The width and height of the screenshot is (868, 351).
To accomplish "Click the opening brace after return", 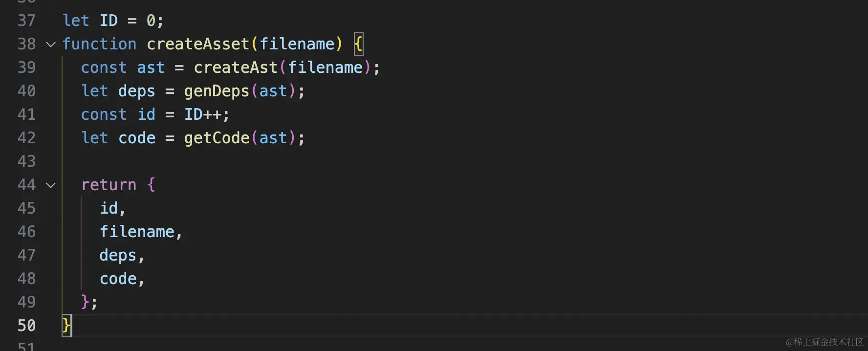I will pyautogui.click(x=151, y=185).
